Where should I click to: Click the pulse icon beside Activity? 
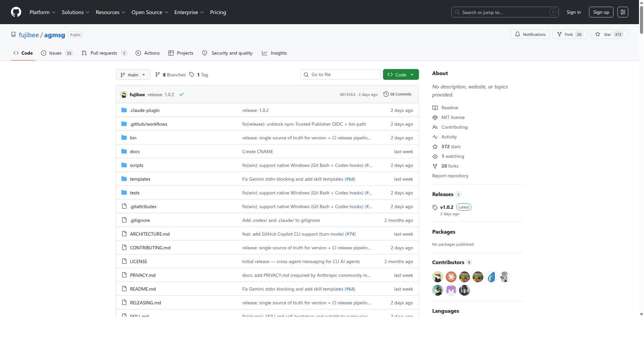tap(435, 137)
